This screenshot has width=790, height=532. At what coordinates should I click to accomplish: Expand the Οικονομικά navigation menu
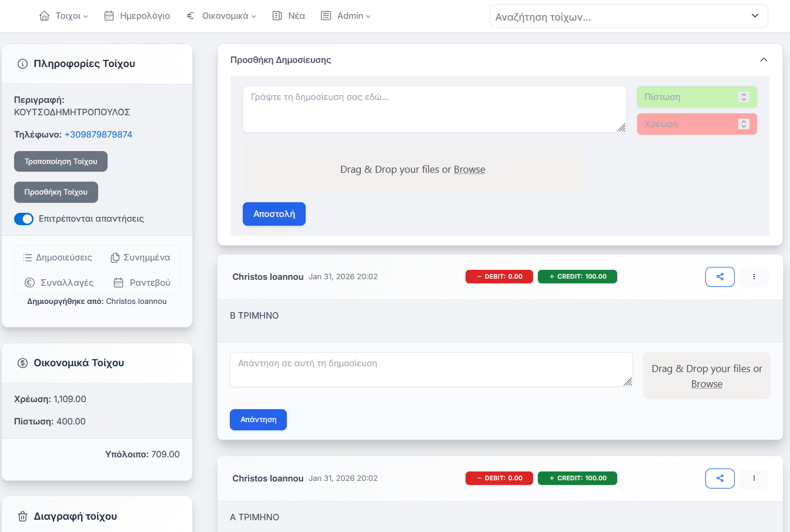(x=221, y=16)
